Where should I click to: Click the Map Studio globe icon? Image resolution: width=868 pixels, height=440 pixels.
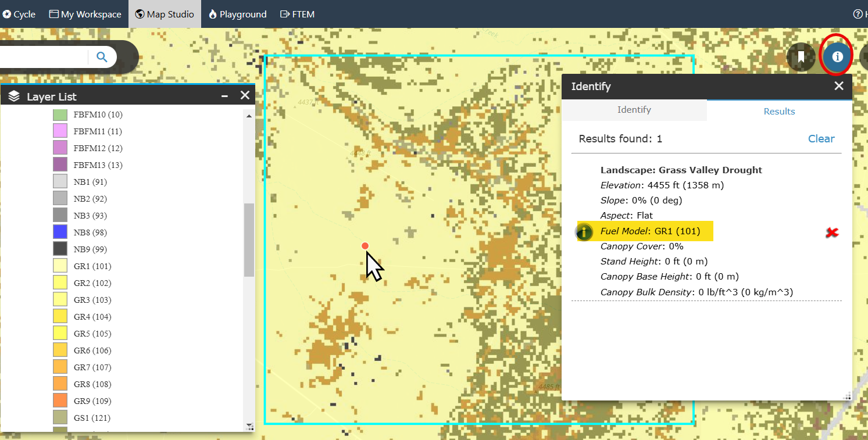(139, 13)
